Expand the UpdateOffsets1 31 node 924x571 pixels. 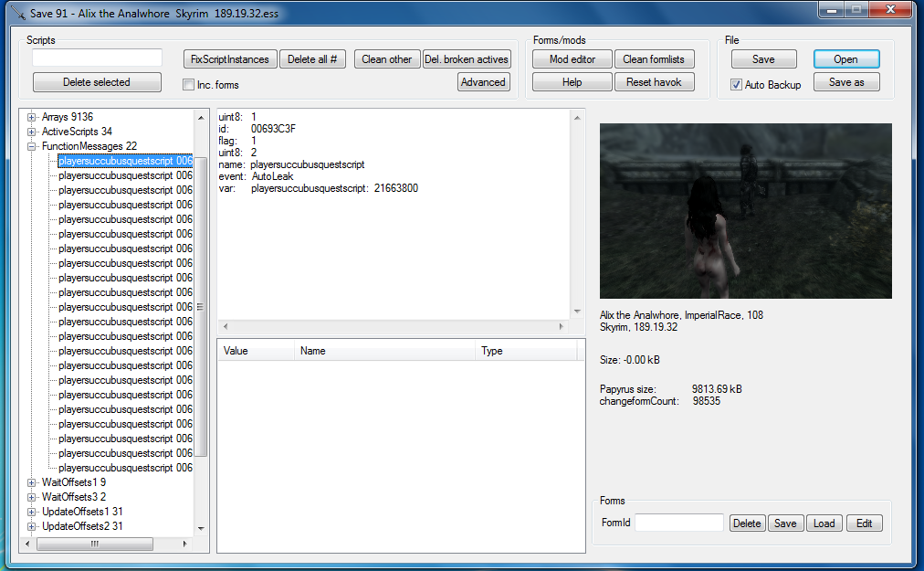point(32,512)
